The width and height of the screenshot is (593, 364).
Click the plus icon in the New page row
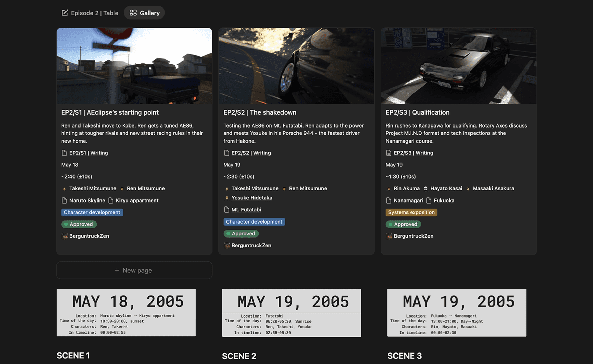pyautogui.click(x=117, y=270)
